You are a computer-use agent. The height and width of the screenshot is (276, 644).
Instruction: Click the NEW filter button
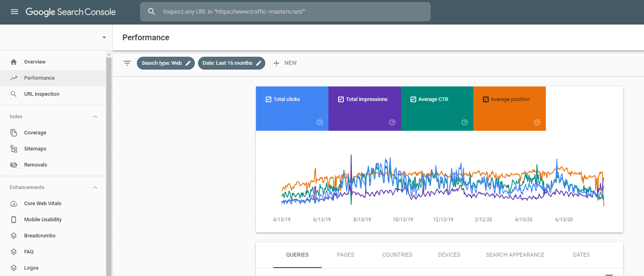[285, 63]
